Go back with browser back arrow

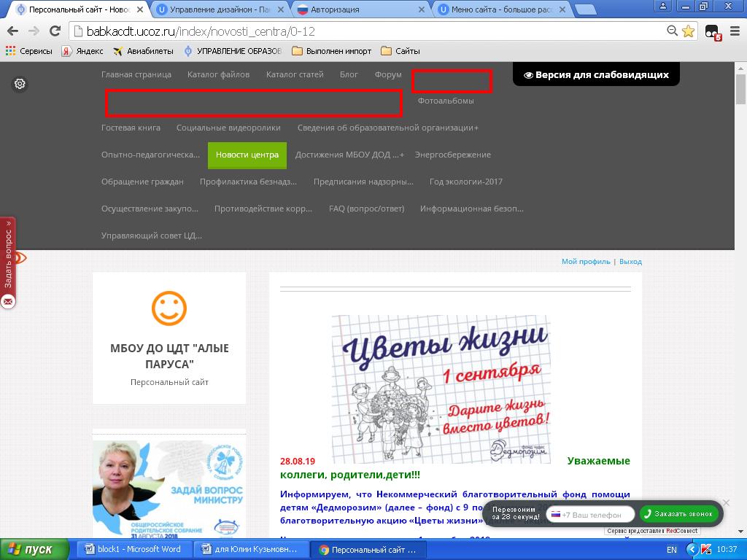click(13, 31)
